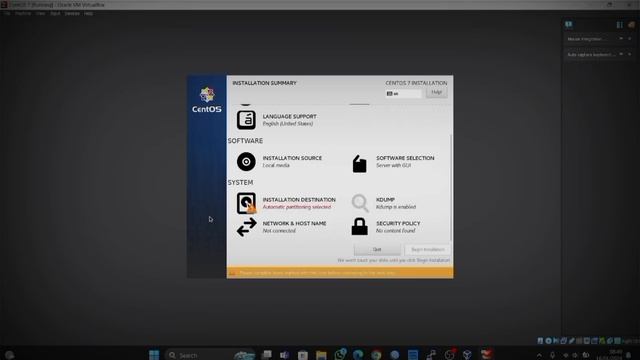This screenshot has width=640, height=360.
Task: Click 'Server with GUI' text
Action: (x=393, y=165)
